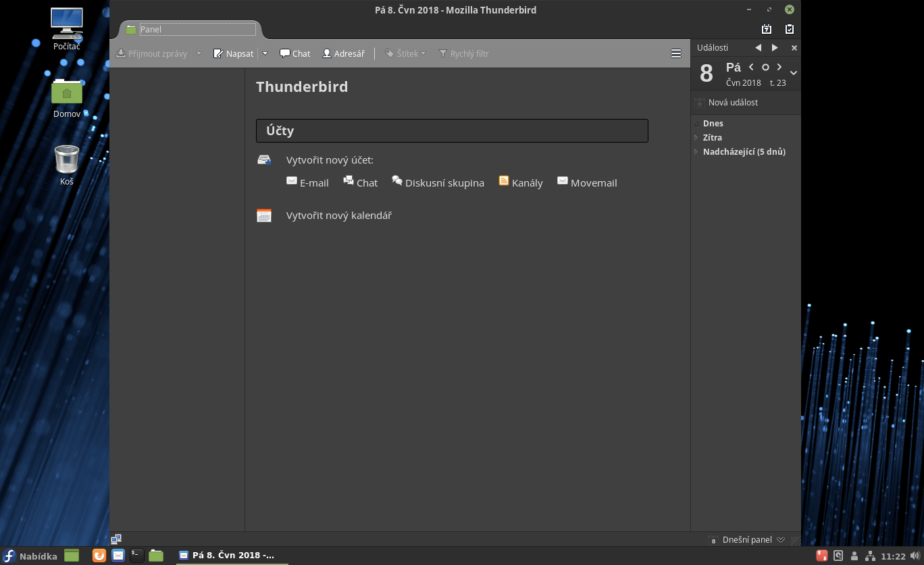
Task: Create a Diskusní skupina newsgroup account
Action: (438, 182)
